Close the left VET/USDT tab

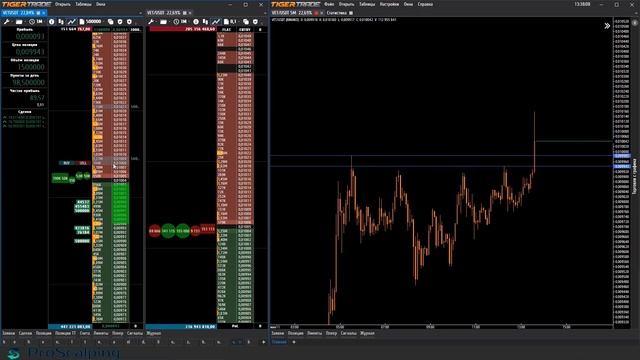coord(44,13)
